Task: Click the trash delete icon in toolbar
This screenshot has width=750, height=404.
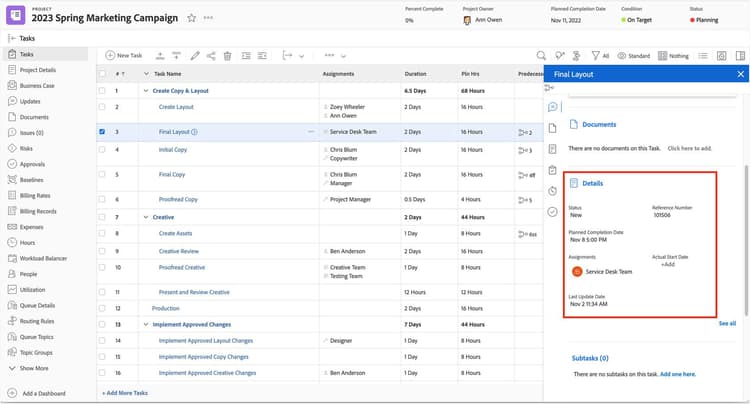Action: [x=228, y=55]
